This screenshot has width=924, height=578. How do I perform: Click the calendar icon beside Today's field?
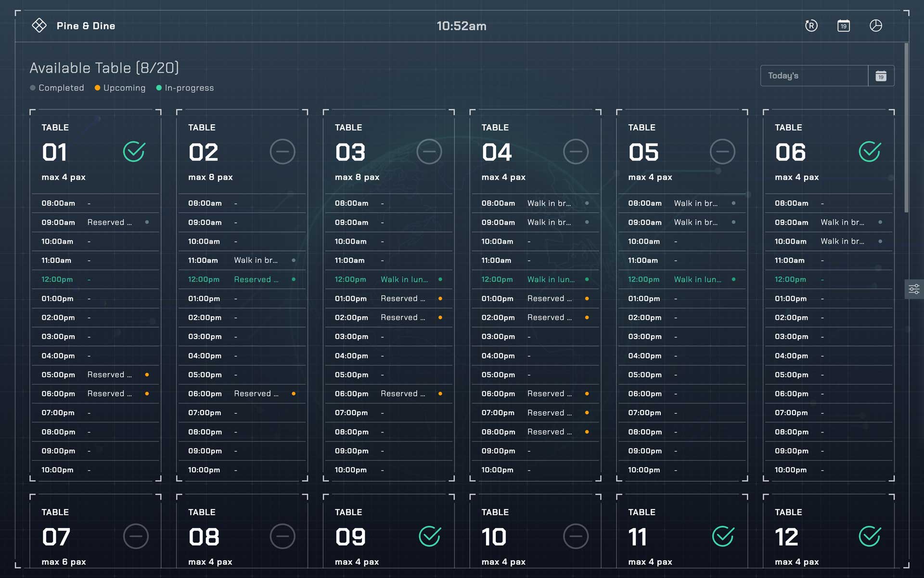881,76
